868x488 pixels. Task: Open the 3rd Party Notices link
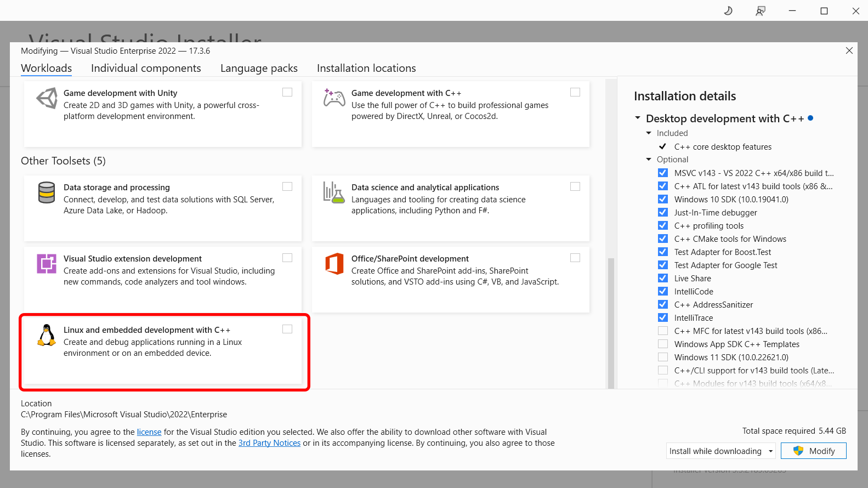[269, 443]
